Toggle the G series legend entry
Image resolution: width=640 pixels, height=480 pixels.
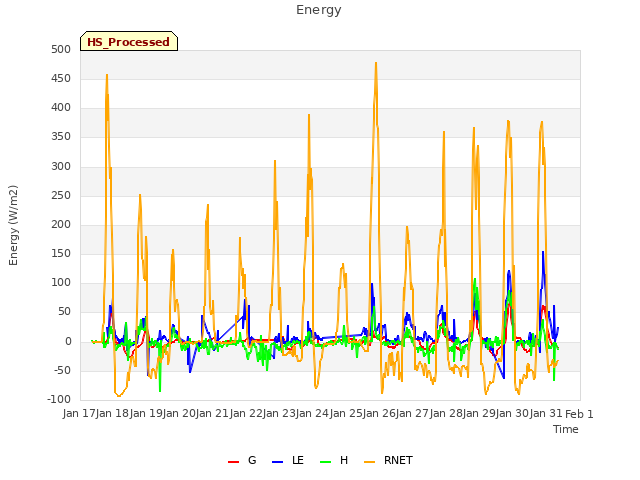pos(242,460)
